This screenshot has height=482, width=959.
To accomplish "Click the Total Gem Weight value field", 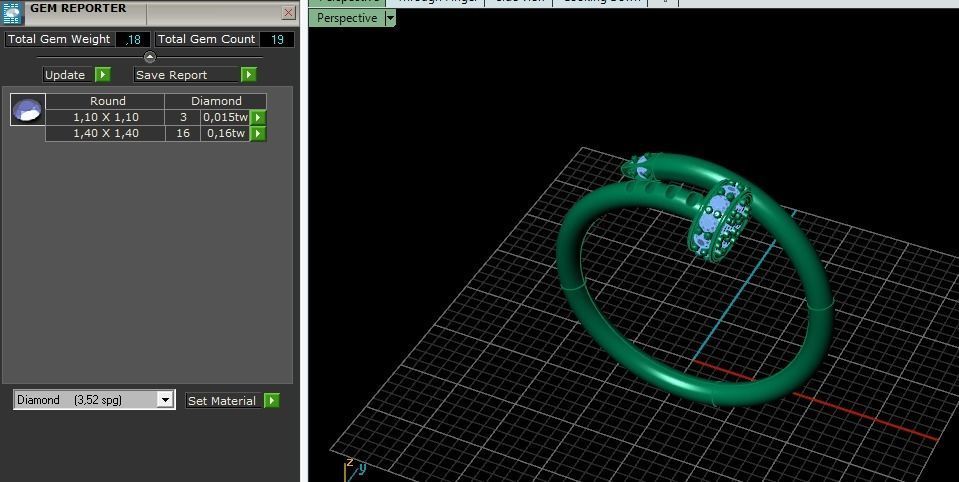I will click(133, 39).
